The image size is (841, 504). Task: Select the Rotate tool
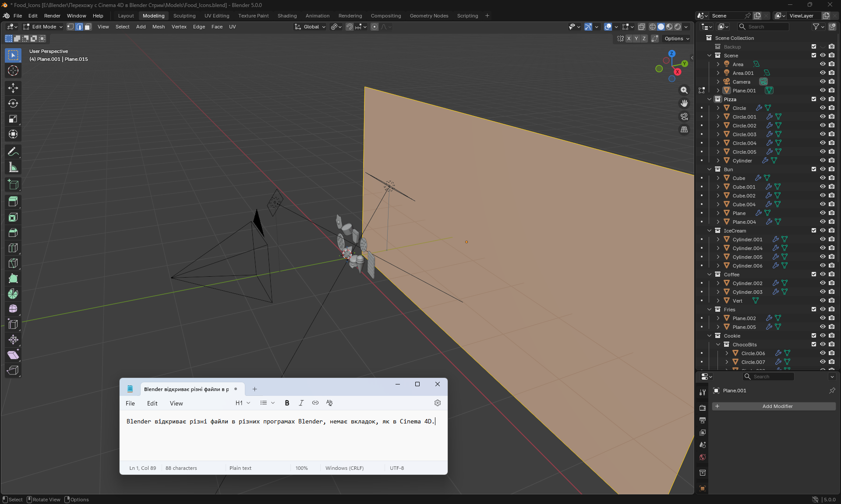click(x=13, y=103)
